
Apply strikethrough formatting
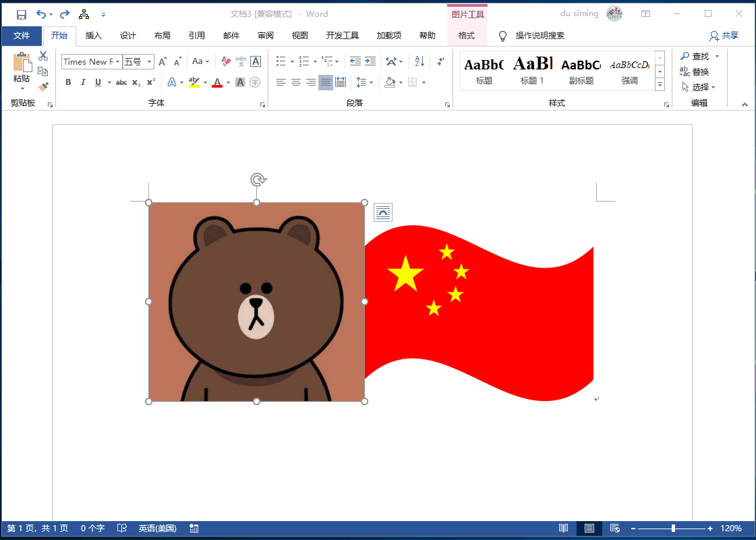pyautogui.click(x=121, y=82)
